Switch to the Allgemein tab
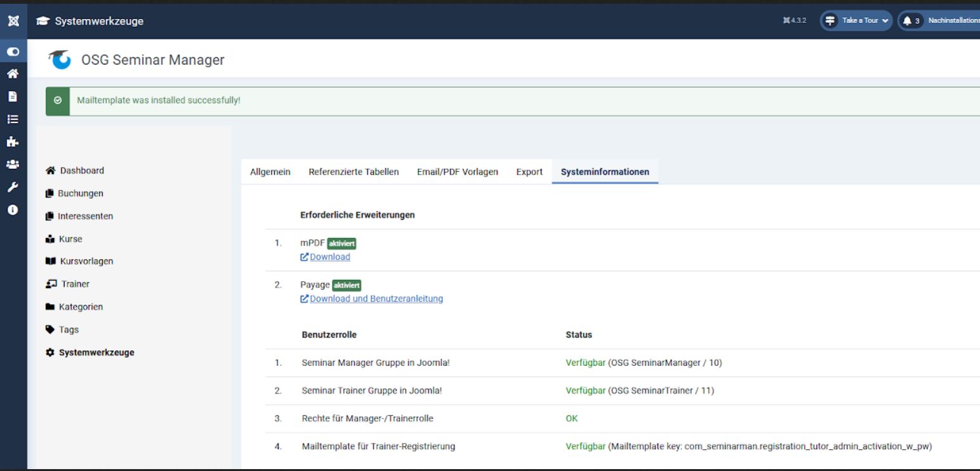The height and width of the screenshot is (471, 980). [270, 171]
